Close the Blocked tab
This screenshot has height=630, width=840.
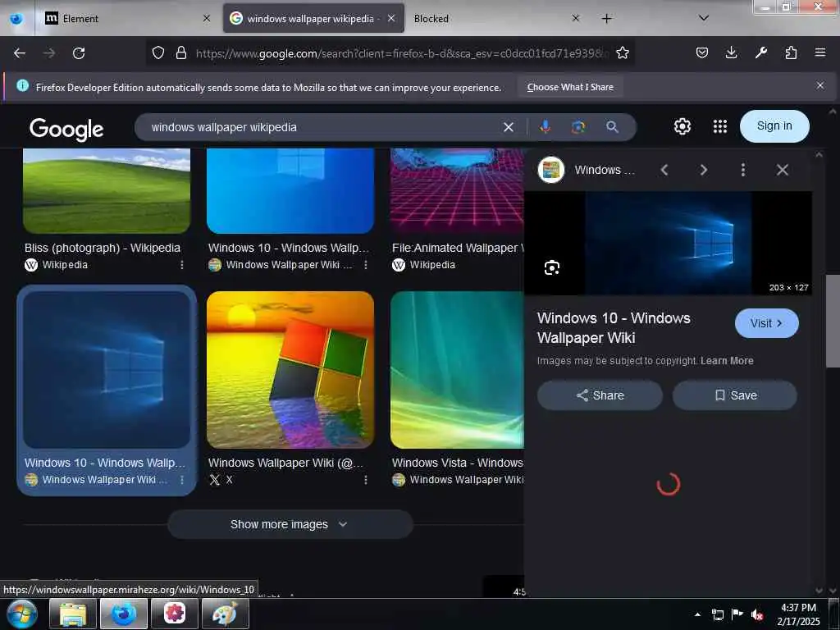(575, 19)
